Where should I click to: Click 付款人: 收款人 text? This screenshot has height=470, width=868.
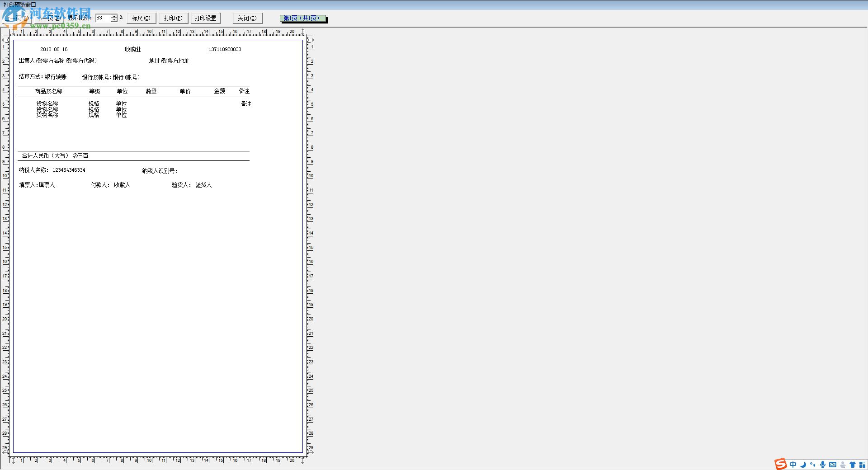(x=110, y=185)
